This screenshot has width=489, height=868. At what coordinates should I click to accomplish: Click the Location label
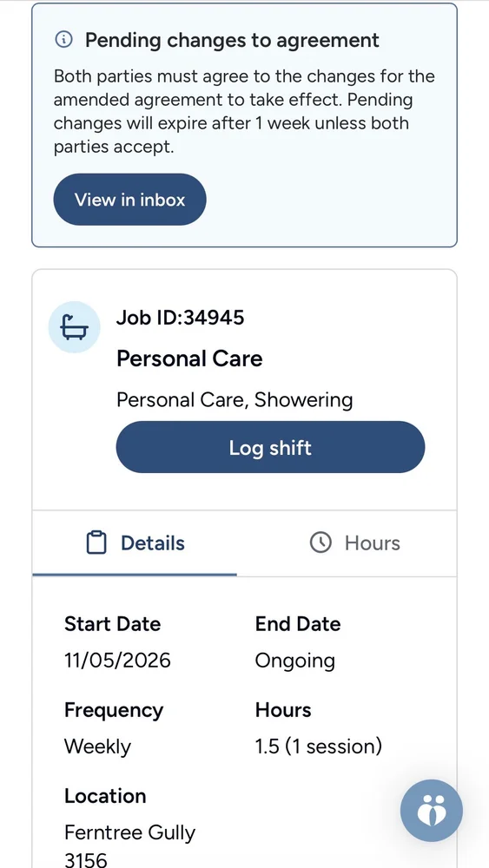pyautogui.click(x=105, y=796)
